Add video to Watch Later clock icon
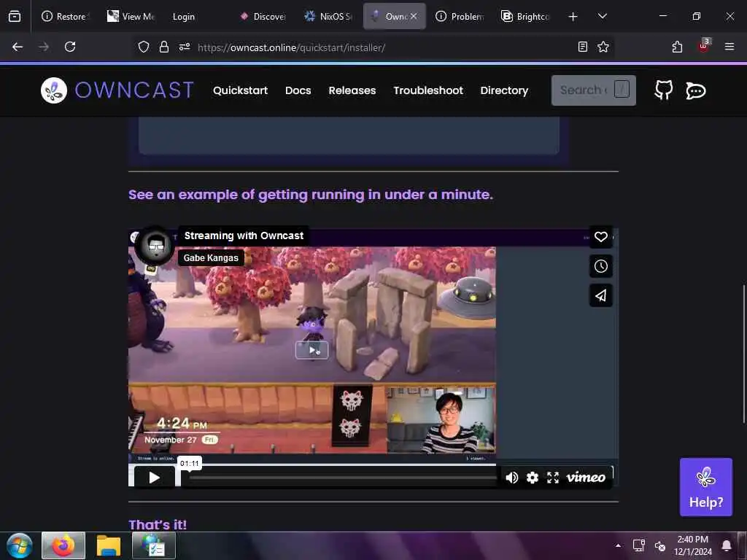Screen dimensions: 747x560 [601, 266]
